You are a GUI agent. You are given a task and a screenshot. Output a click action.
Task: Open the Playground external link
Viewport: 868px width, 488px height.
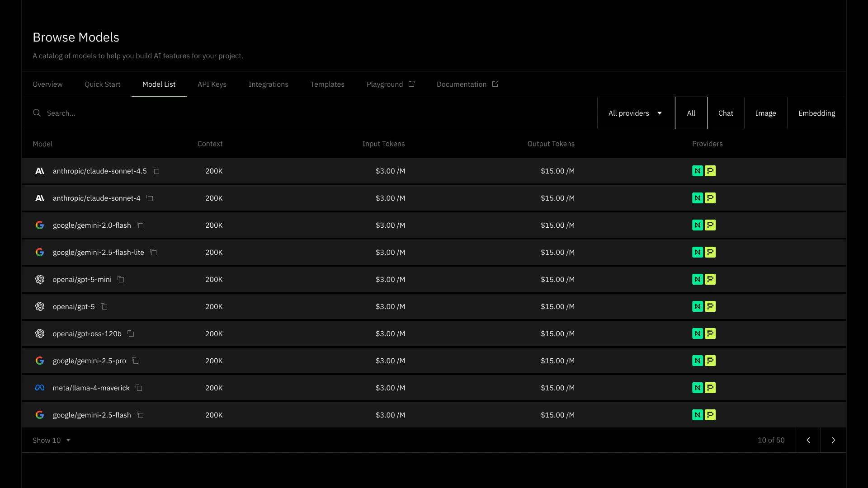point(390,84)
